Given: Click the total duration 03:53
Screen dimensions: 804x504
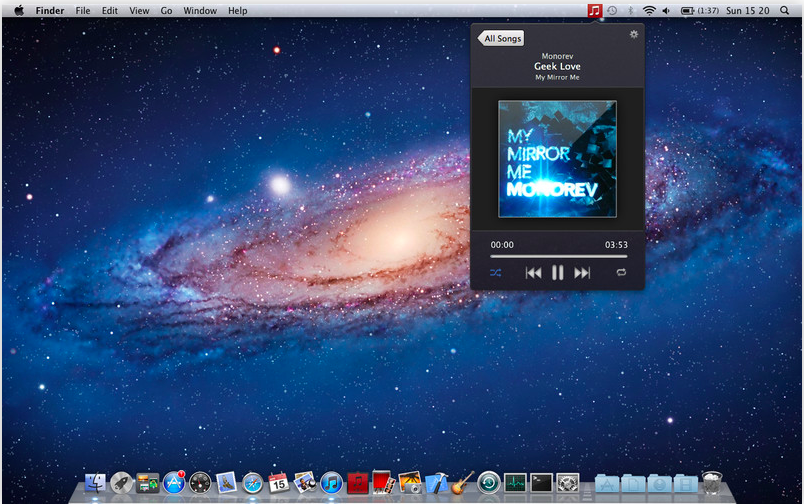Looking at the screenshot, I should click(x=616, y=245).
